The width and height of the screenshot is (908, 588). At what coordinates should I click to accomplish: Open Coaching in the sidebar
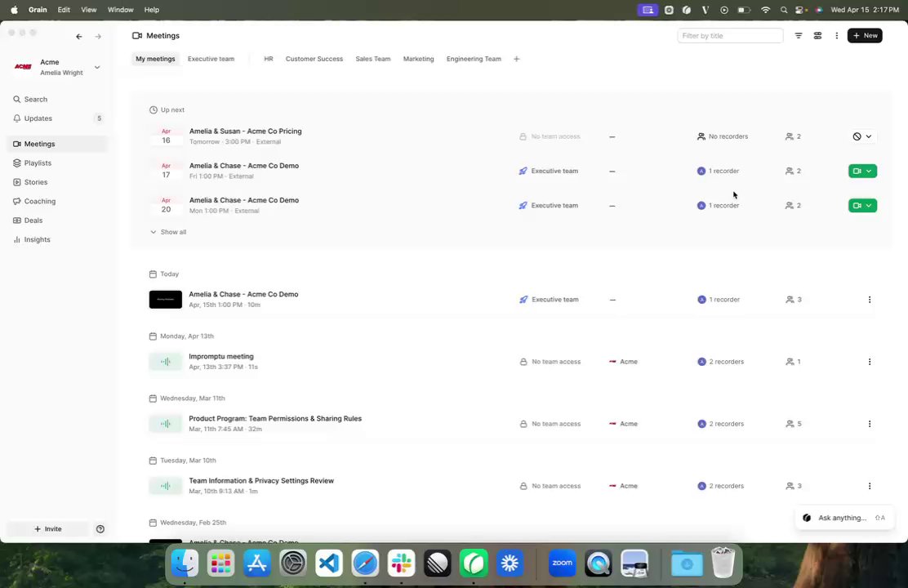point(57,201)
